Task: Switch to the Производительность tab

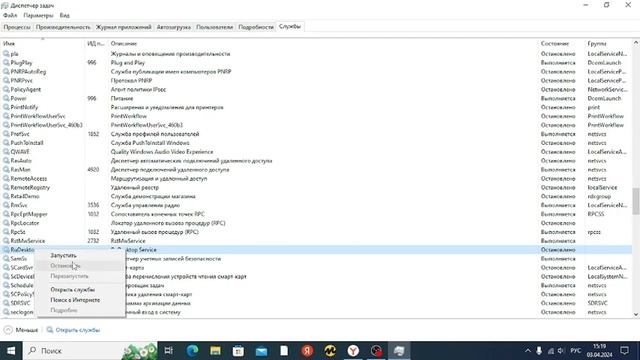Action: point(63,27)
